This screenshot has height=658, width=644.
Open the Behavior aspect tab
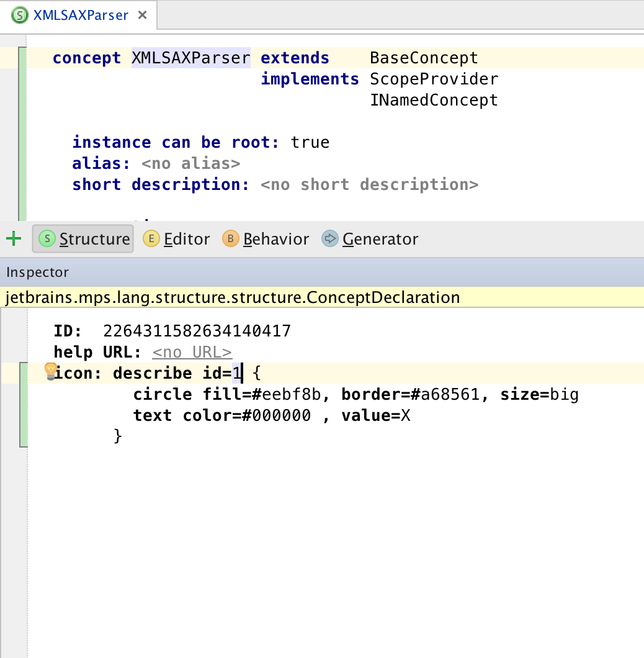pos(266,239)
